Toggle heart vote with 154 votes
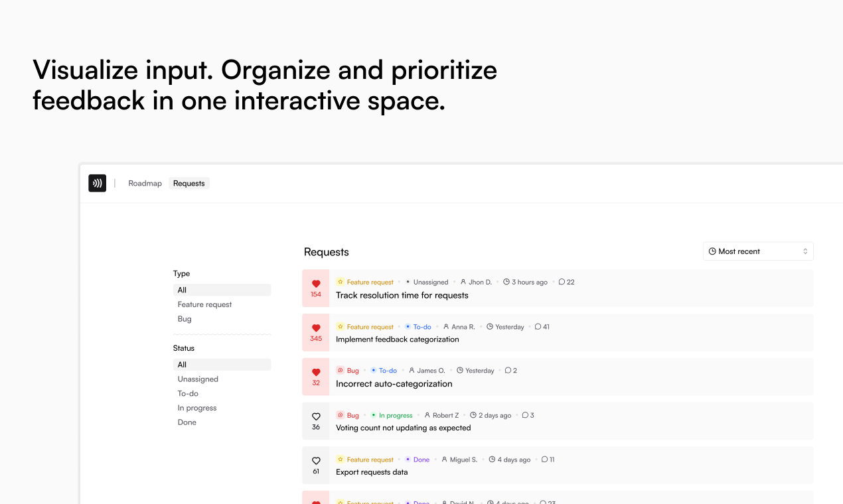The width and height of the screenshot is (843, 504). (x=316, y=288)
